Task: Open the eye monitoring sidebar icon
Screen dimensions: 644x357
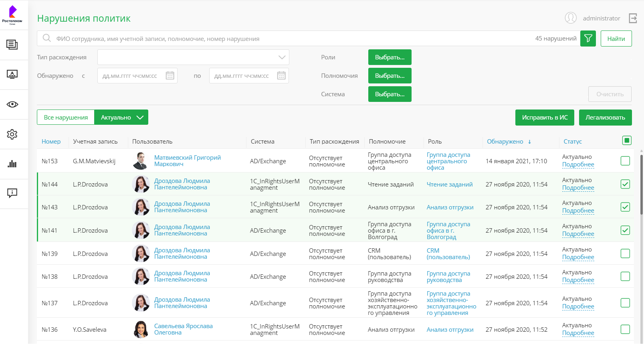Action: pos(12,104)
